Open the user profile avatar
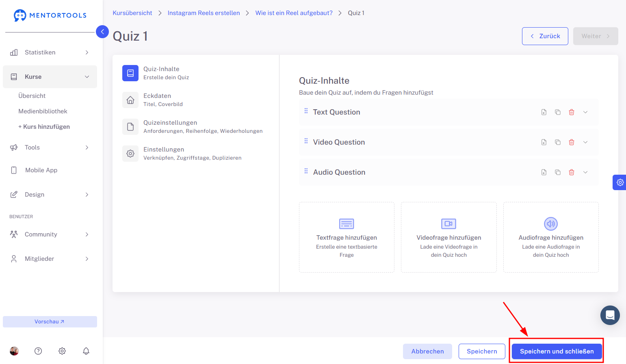 coord(14,351)
